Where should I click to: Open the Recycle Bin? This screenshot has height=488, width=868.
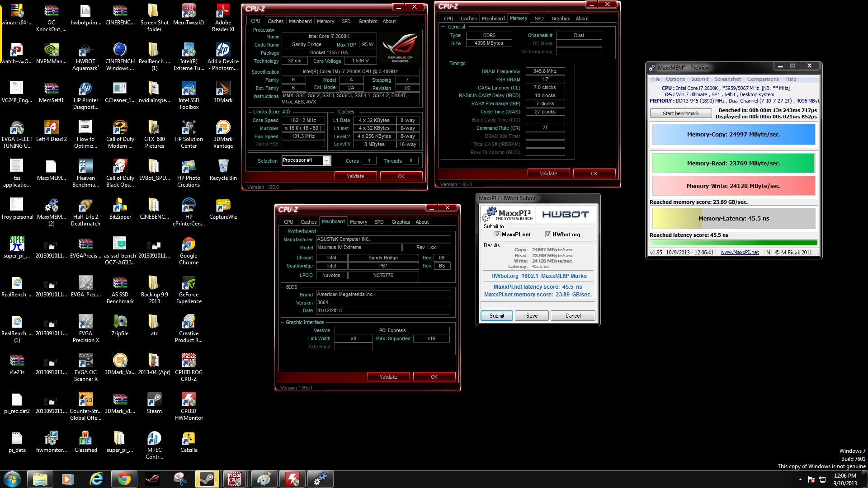pos(223,170)
